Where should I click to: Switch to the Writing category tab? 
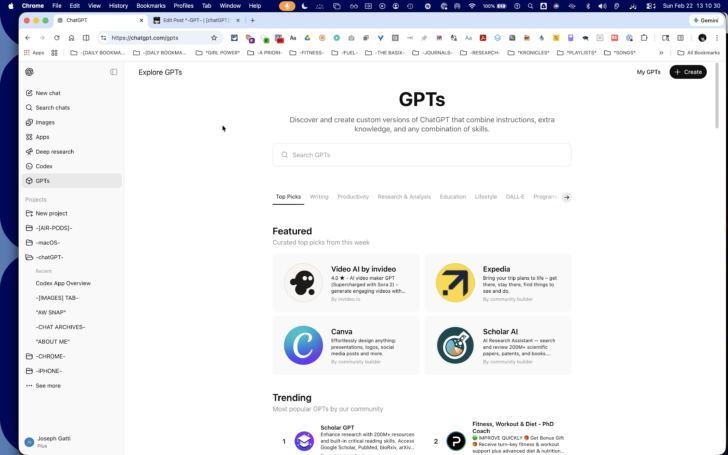[319, 197]
